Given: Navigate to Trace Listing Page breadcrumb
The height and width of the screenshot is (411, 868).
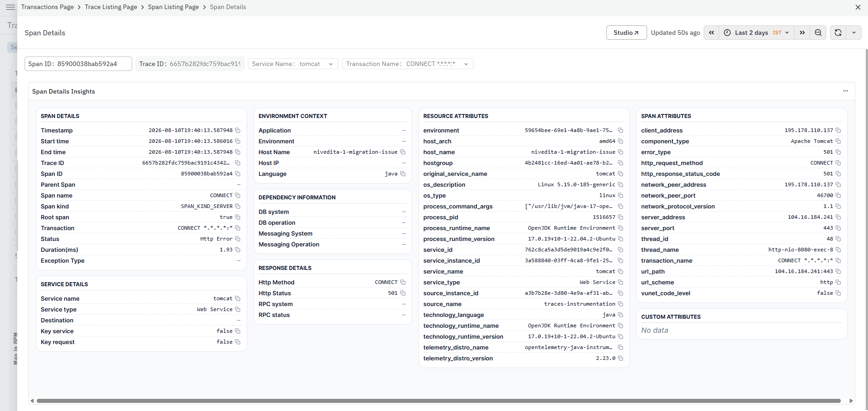Looking at the screenshot, I should (111, 7).
